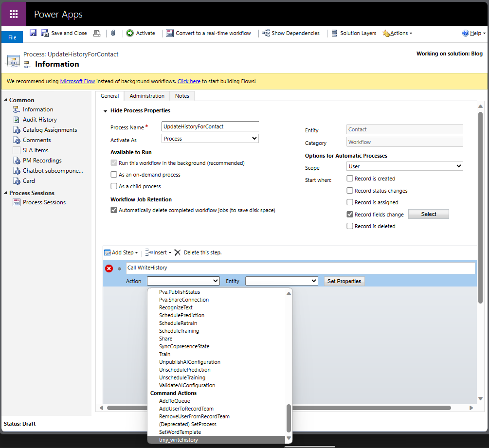Uncheck Automatically delete completed workflow jobs
489x448 pixels.
[114, 210]
